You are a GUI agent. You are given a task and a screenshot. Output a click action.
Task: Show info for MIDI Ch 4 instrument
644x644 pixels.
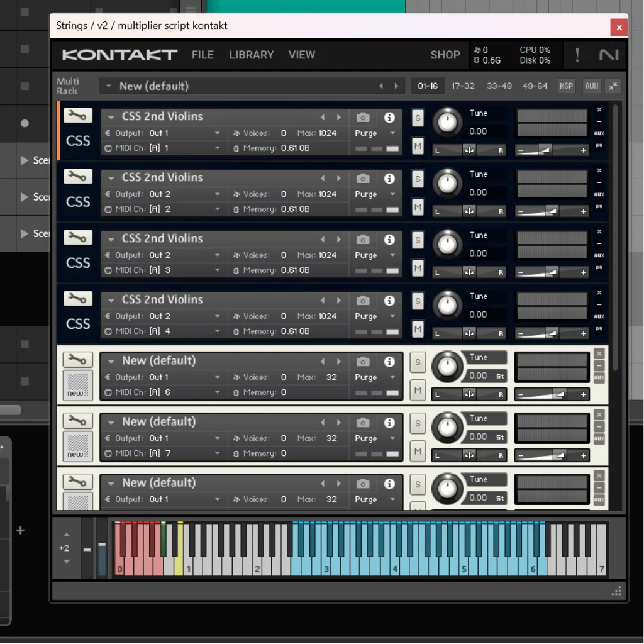(x=389, y=301)
